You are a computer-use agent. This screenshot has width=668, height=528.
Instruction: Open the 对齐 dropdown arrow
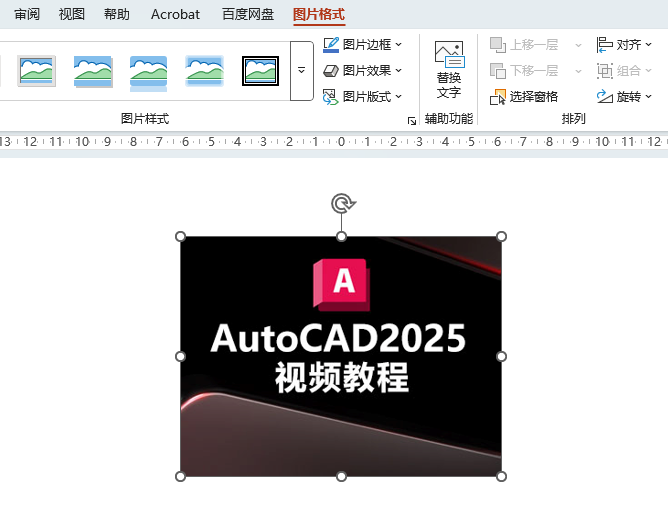point(648,44)
